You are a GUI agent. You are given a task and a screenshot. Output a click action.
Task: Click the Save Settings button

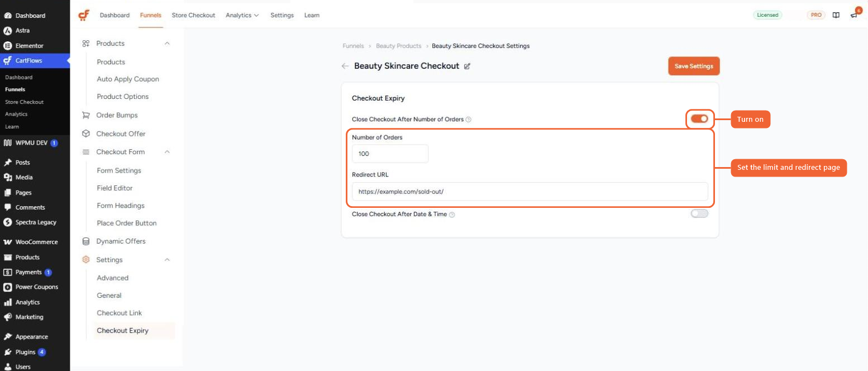coord(694,66)
